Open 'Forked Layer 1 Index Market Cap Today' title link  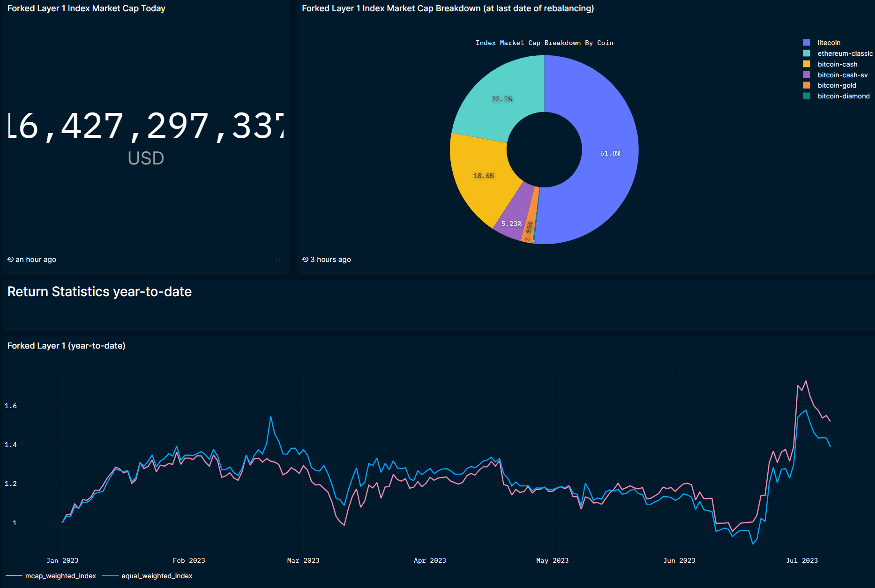coord(86,8)
